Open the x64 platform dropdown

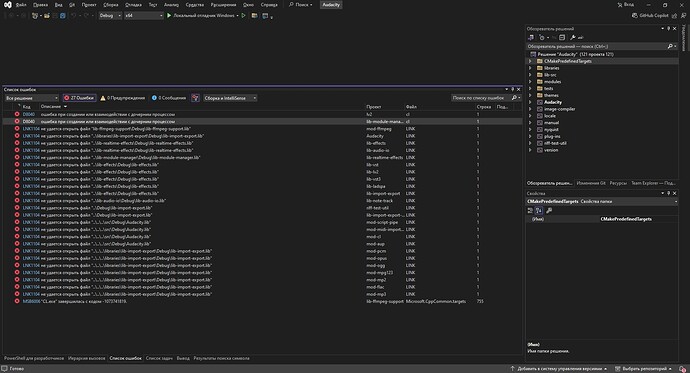click(143, 15)
